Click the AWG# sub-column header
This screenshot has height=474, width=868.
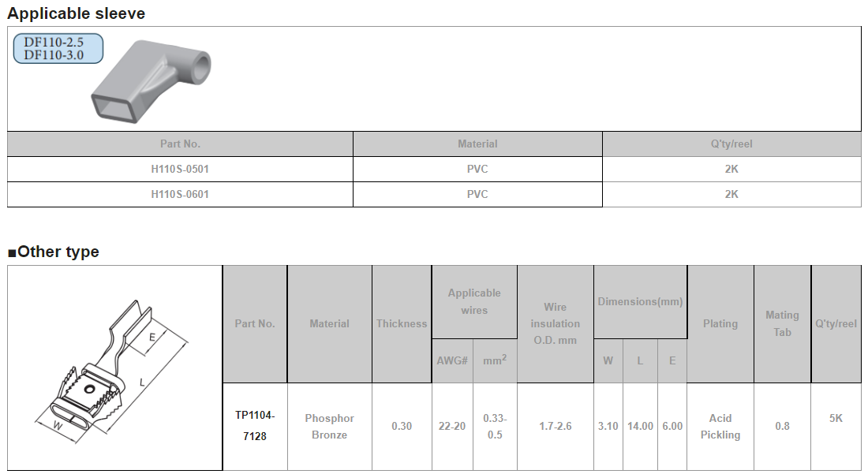[x=452, y=360]
